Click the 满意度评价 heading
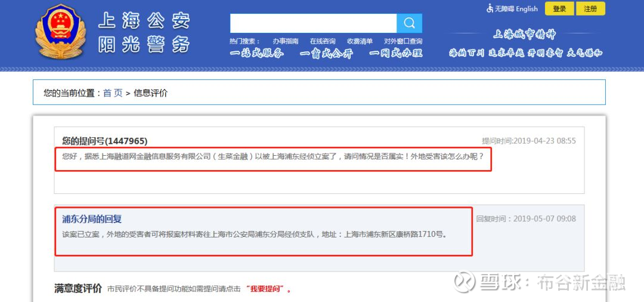The image size is (644, 302). click(x=78, y=288)
